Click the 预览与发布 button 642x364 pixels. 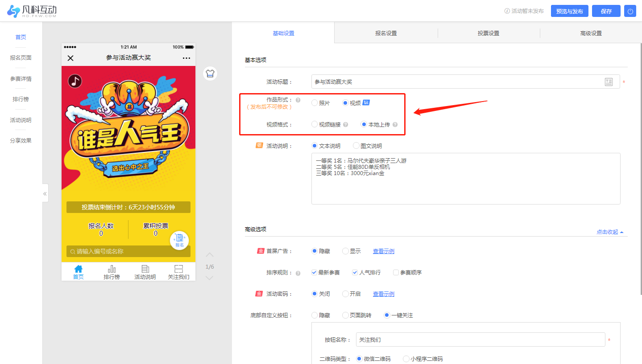tap(570, 11)
